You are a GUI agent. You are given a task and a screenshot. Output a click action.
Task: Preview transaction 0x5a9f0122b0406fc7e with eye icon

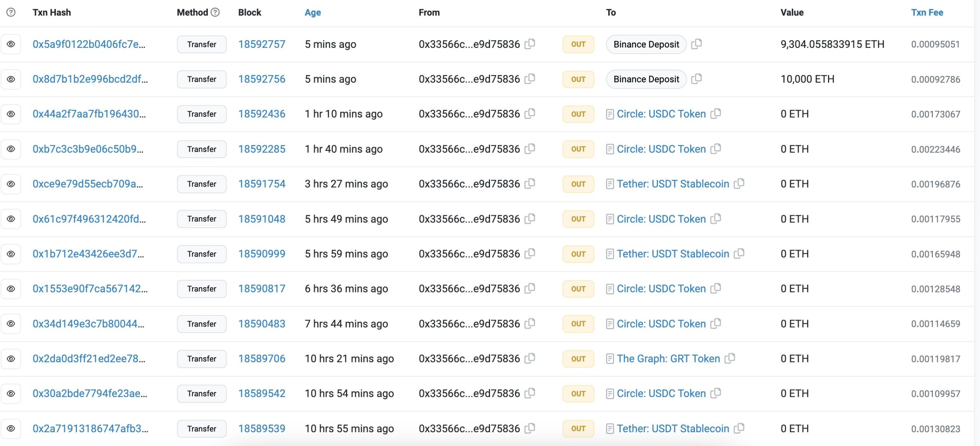click(x=11, y=44)
